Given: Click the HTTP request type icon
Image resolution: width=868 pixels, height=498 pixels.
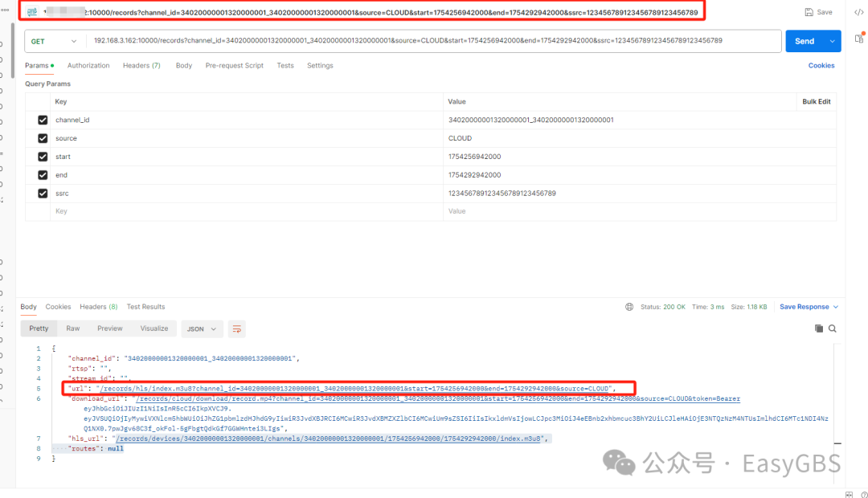Looking at the screenshot, I should pyautogui.click(x=32, y=11).
